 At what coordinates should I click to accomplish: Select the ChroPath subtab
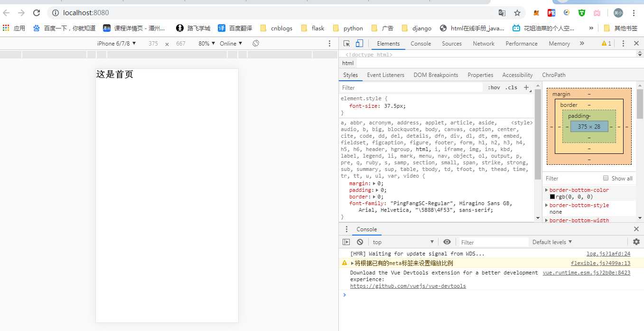(554, 75)
